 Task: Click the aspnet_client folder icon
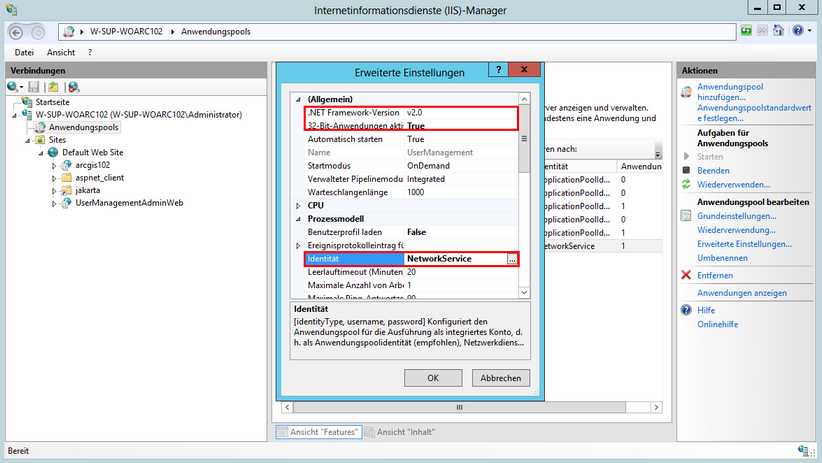coord(66,177)
